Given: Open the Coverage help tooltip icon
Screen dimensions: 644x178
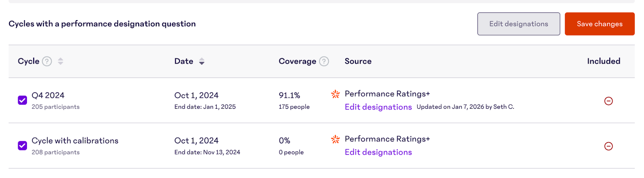Looking at the screenshot, I should (324, 61).
